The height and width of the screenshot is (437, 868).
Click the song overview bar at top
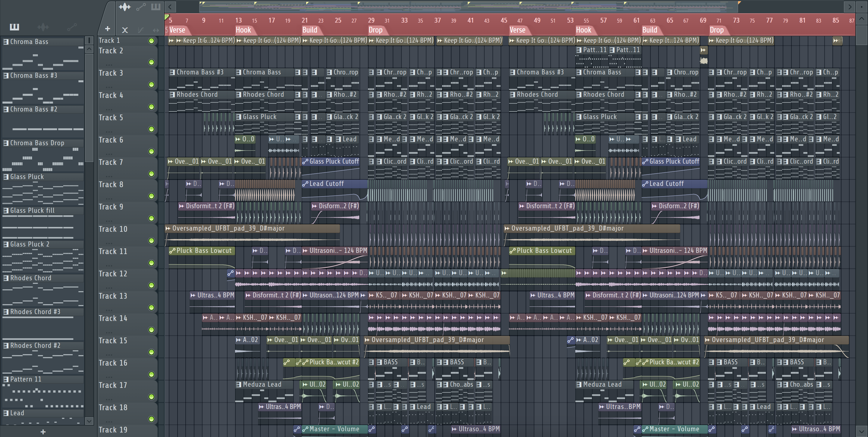(x=468, y=6)
